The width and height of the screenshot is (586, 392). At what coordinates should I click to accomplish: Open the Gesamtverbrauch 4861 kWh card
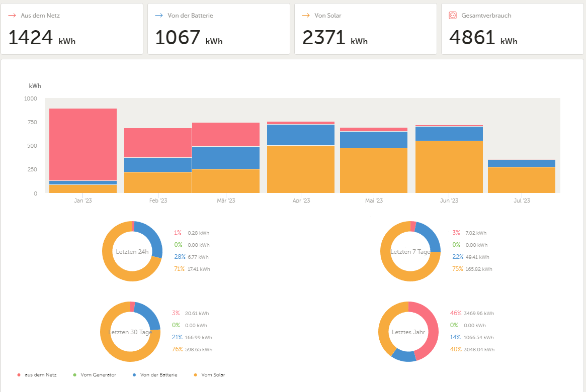(x=513, y=29)
